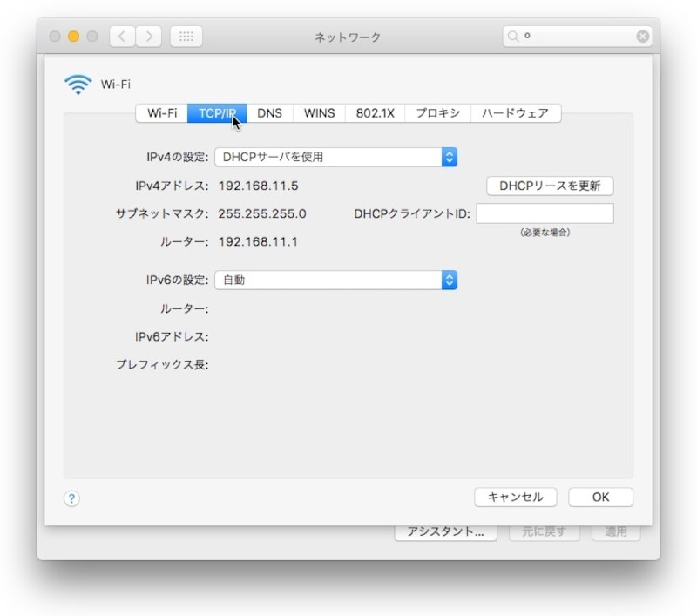Click the DHCPクライアントID text field
Image resolution: width=697 pixels, height=616 pixels.
pos(545,213)
